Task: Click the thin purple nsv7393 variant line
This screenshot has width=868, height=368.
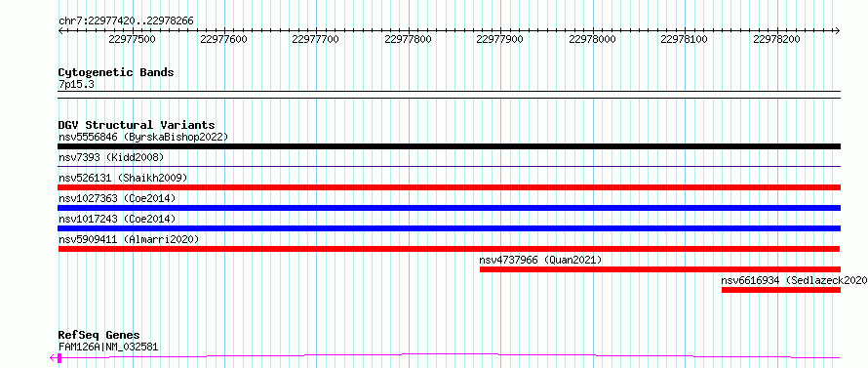Action: (449, 166)
